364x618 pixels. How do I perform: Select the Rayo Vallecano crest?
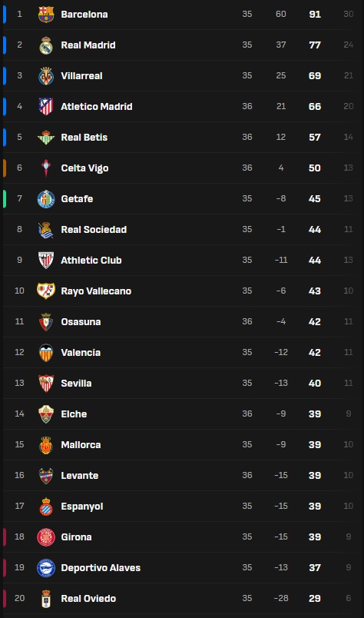[46, 291]
